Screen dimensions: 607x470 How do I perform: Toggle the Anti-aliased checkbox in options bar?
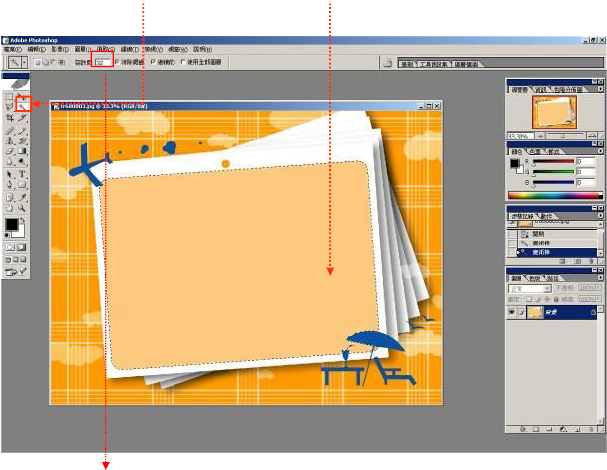[x=118, y=62]
